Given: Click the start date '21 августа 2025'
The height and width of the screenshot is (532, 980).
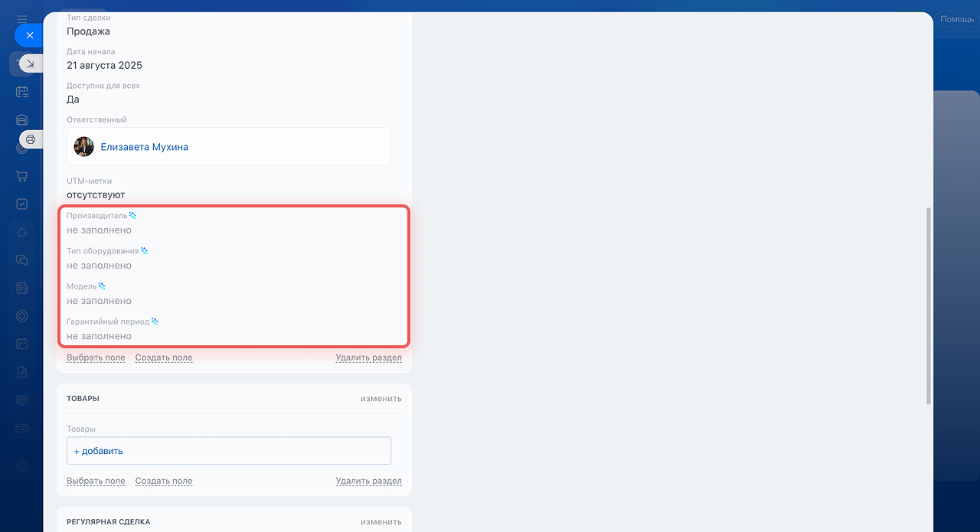Looking at the screenshot, I should coord(104,65).
